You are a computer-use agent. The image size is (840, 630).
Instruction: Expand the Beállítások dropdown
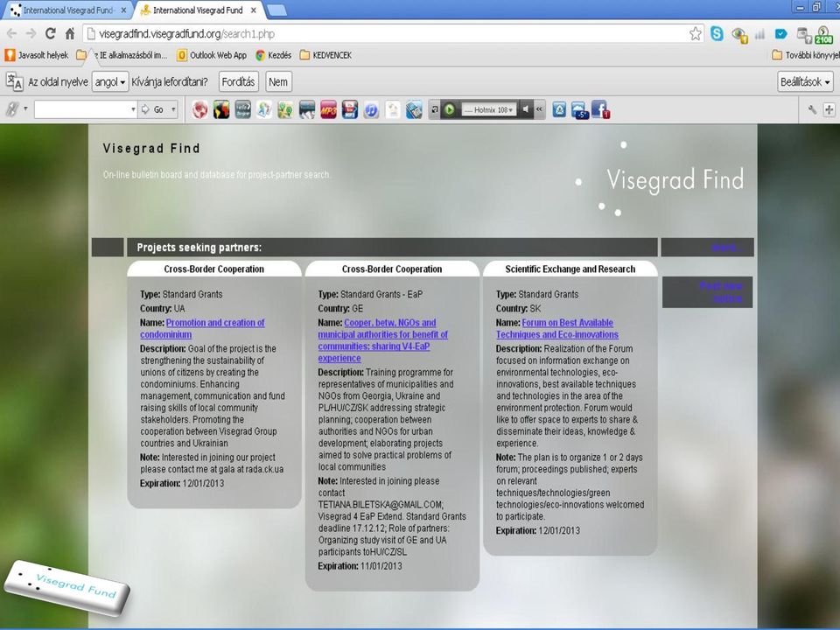click(805, 82)
